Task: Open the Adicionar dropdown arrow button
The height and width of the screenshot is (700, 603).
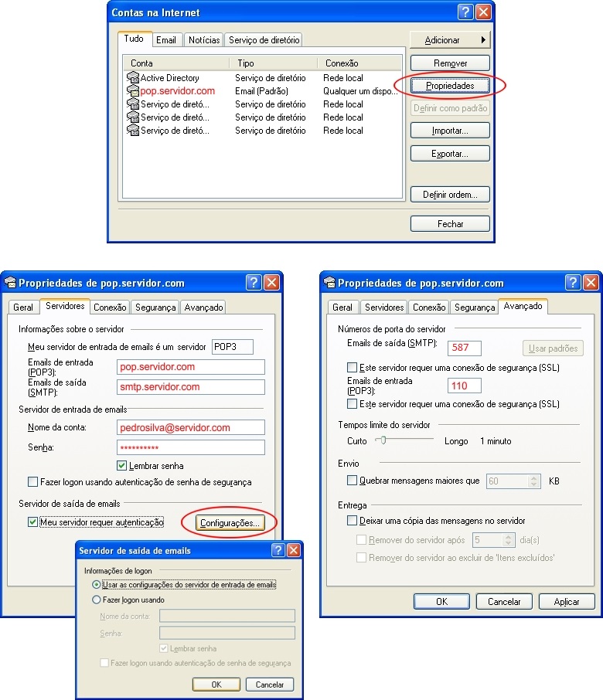Action: (x=483, y=40)
